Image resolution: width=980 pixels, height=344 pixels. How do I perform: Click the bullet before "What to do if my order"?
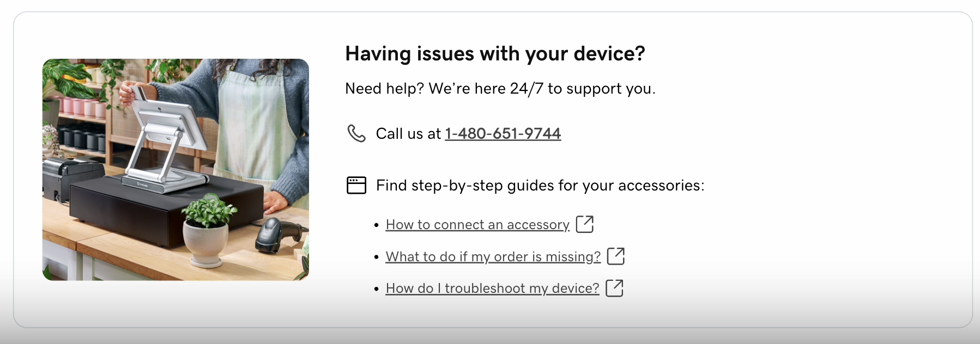pyautogui.click(x=377, y=257)
